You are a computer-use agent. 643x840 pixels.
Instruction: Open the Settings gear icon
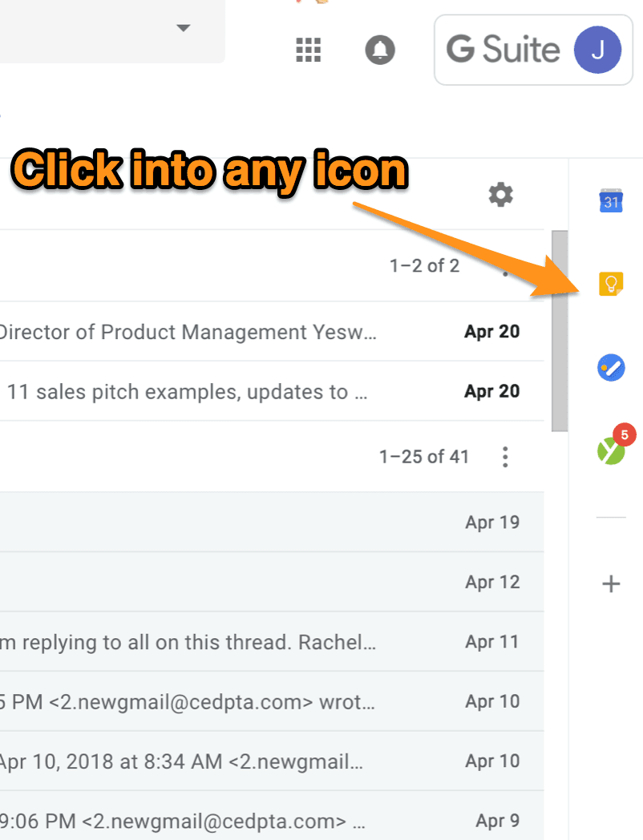pyautogui.click(x=501, y=194)
